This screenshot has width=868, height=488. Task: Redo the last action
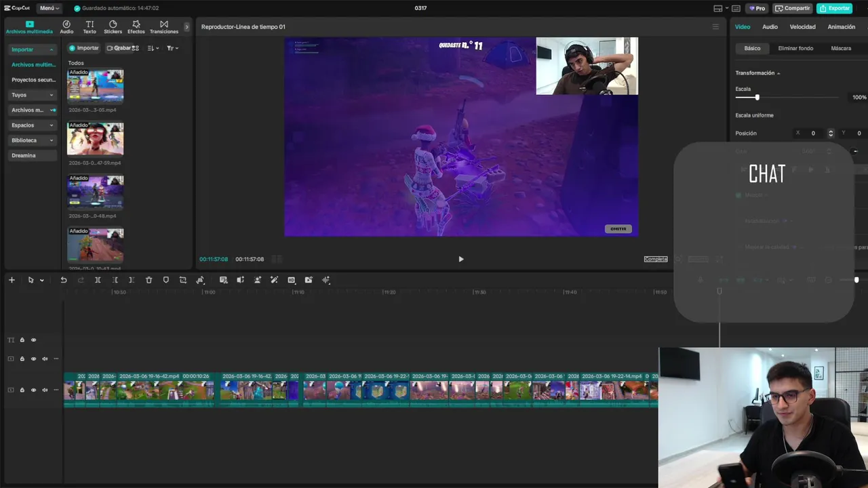click(81, 280)
